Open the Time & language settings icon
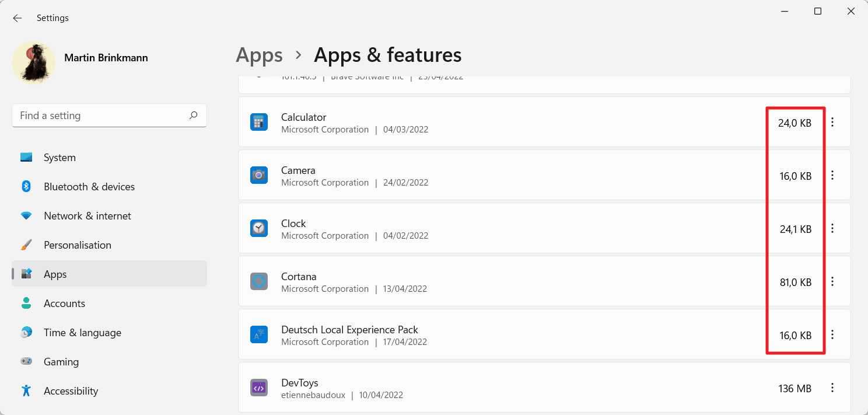This screenshot has width=868, height=415. pyautogui.click(x=26, y=332)
